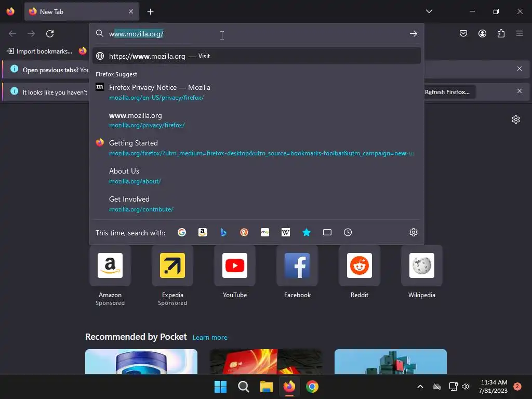532x399 pixels.
Task: Click the Refresh Firefox button
Action: (447, 92)
